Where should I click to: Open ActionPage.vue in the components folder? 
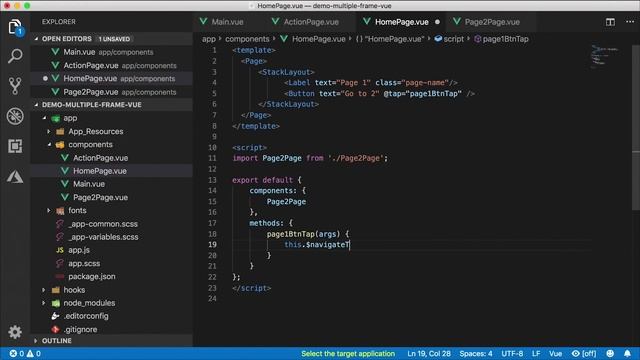(112, 158)
